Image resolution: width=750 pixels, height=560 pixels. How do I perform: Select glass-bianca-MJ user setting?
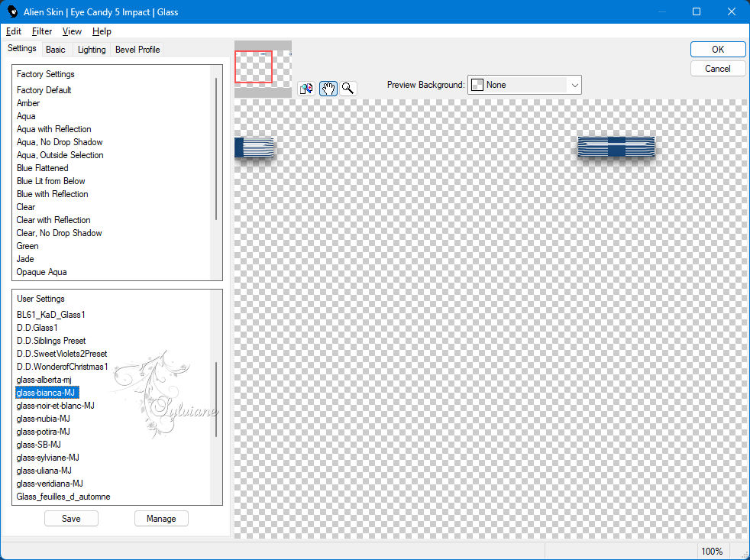[x=47, y=393]
